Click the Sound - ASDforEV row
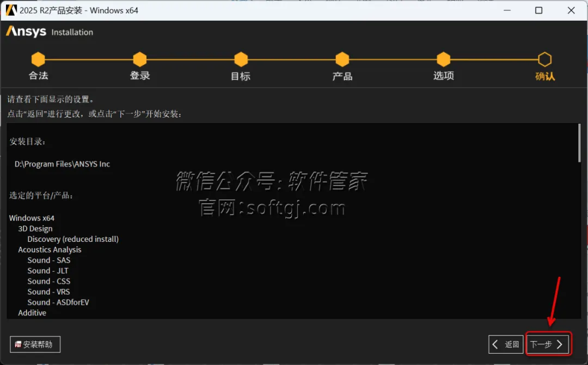 point(58,302)
